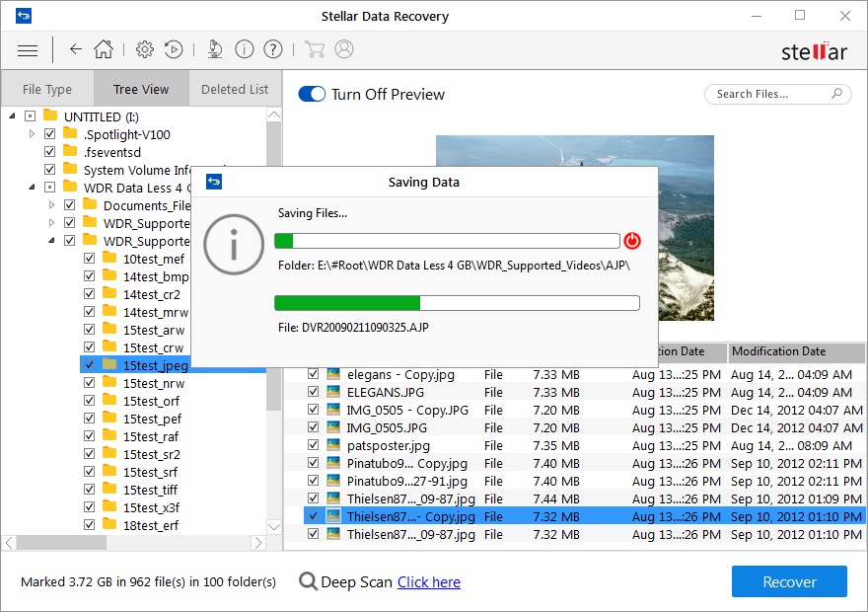Toggle the Turn Off Preview switch
Image resolution: width=868 pixels, height=612 pixels.
pos(312,94)
